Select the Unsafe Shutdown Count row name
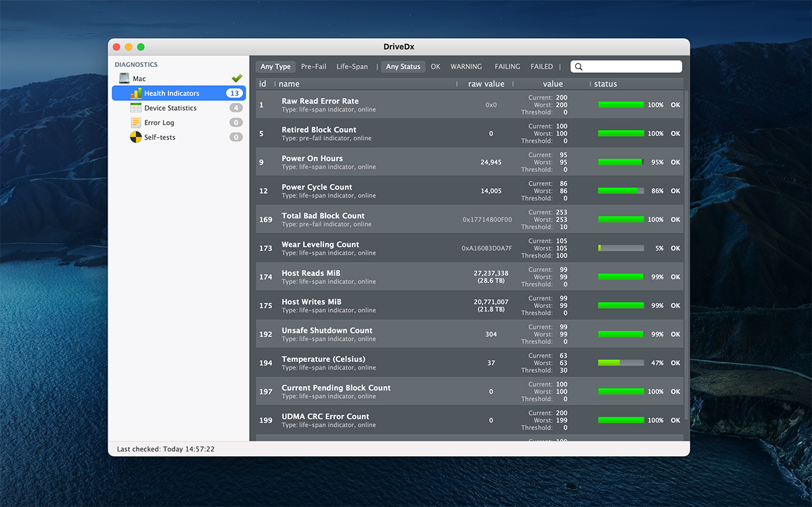 pyautogui.click(x=327, y=330)
